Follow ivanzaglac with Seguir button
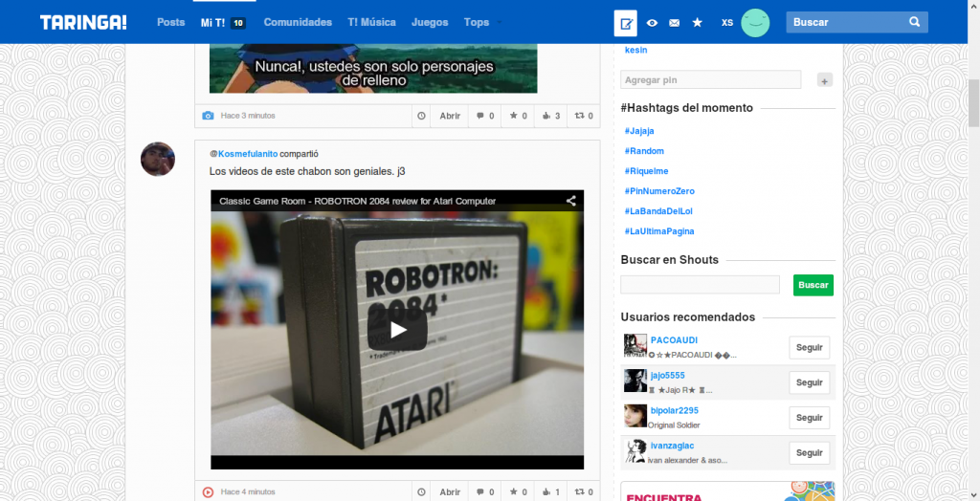The width and height of the screenshot is (980, 501). point(810,453)
